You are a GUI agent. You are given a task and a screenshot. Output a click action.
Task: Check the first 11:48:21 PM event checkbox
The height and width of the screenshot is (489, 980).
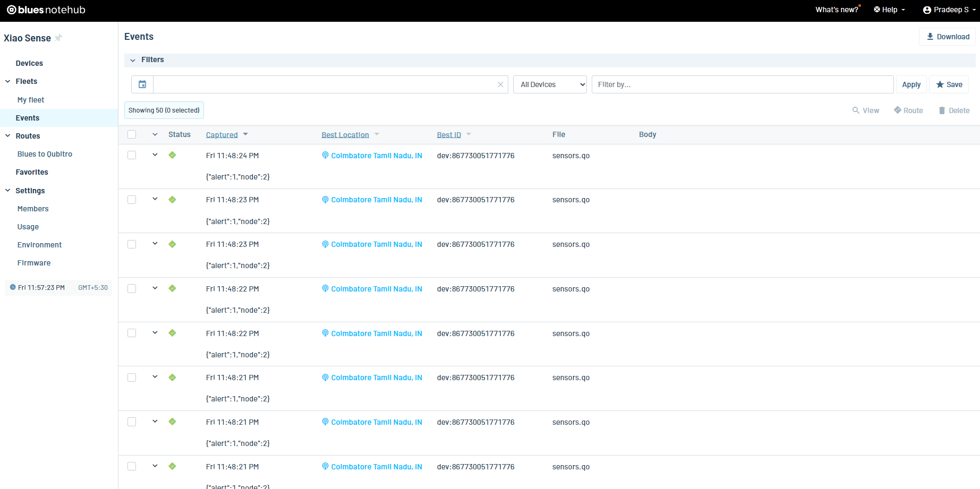[x=132, y=378]
